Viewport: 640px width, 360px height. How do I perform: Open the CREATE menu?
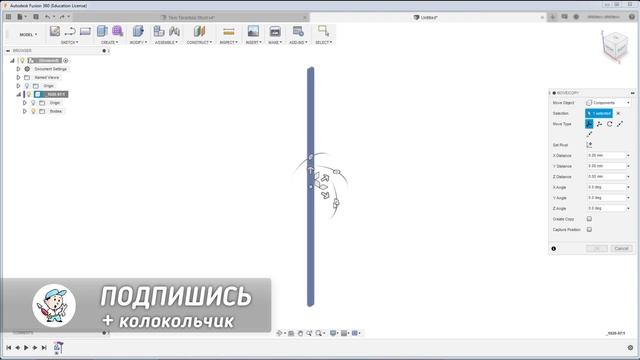point(109,42)
